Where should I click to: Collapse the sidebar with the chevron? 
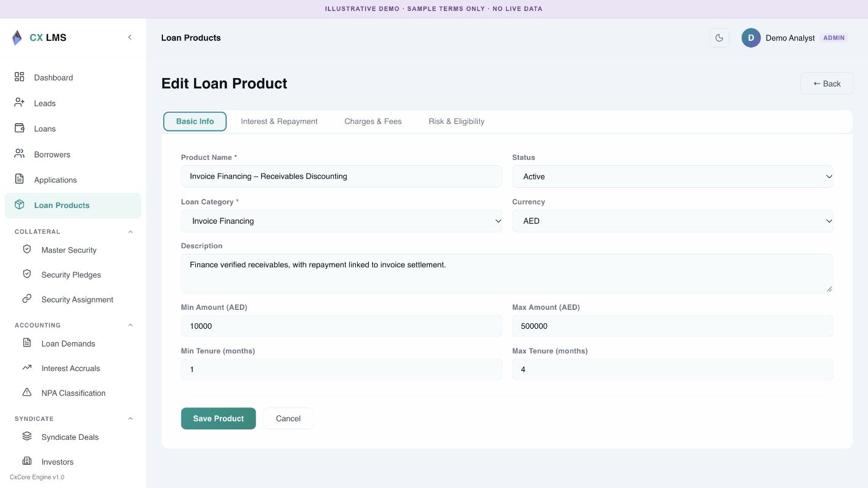point(129,37)
